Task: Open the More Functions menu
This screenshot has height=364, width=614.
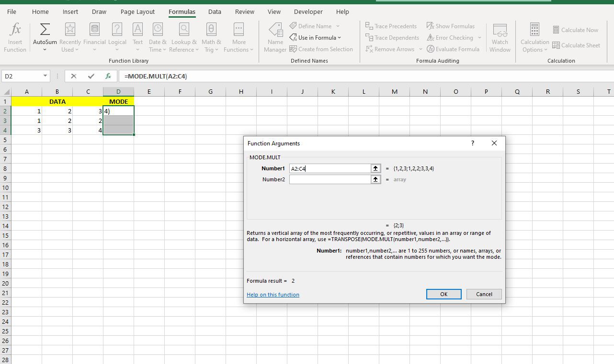Action: 239,37
